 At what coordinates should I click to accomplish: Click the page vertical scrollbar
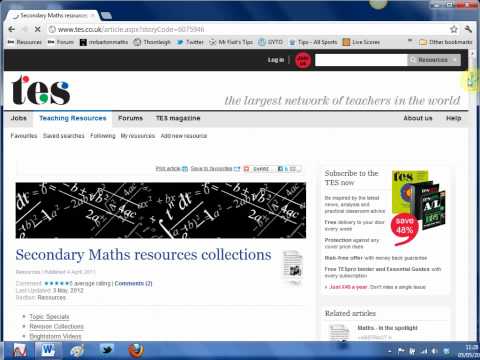click(x=472, y=195)
